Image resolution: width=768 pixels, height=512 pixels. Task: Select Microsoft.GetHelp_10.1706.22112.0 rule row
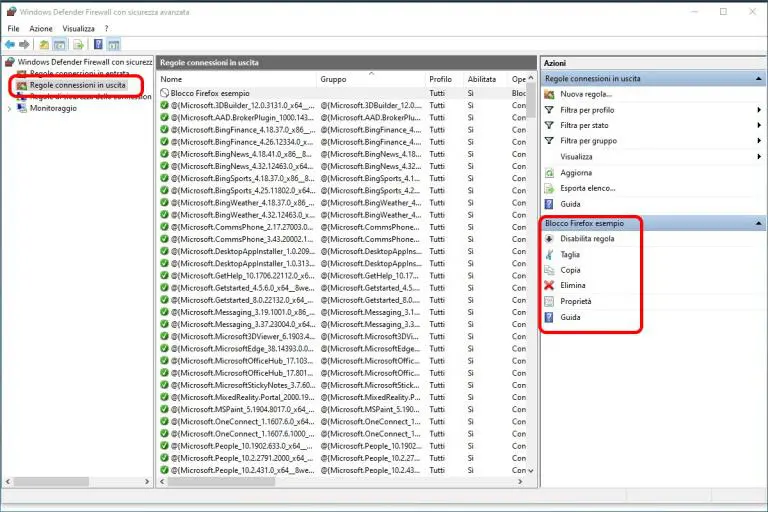click(x=343, y=275)
